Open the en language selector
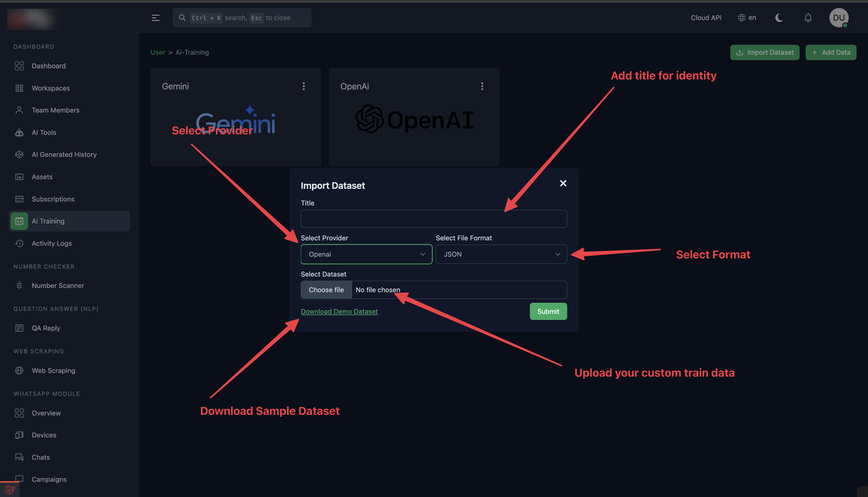 pos(747,18)
